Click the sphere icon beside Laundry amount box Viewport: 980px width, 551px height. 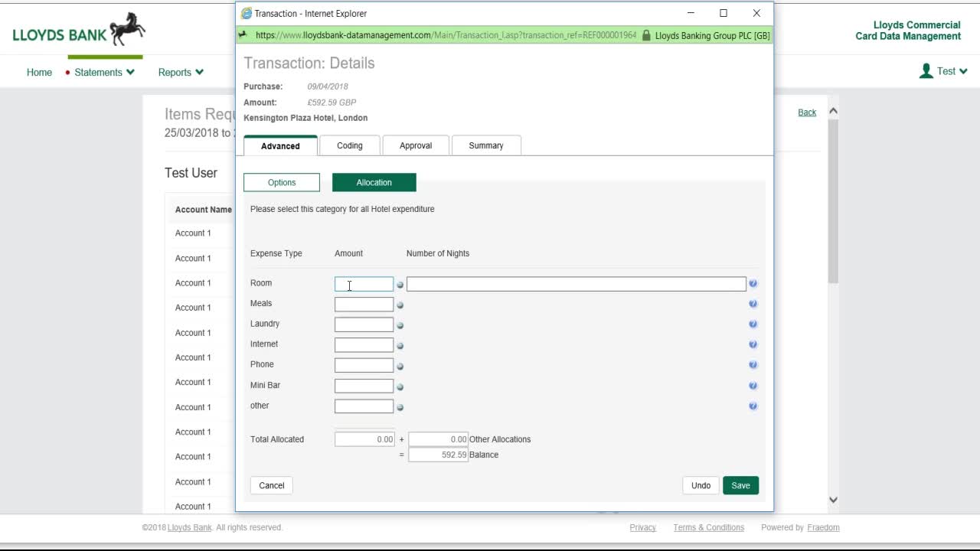coord(400,324)
